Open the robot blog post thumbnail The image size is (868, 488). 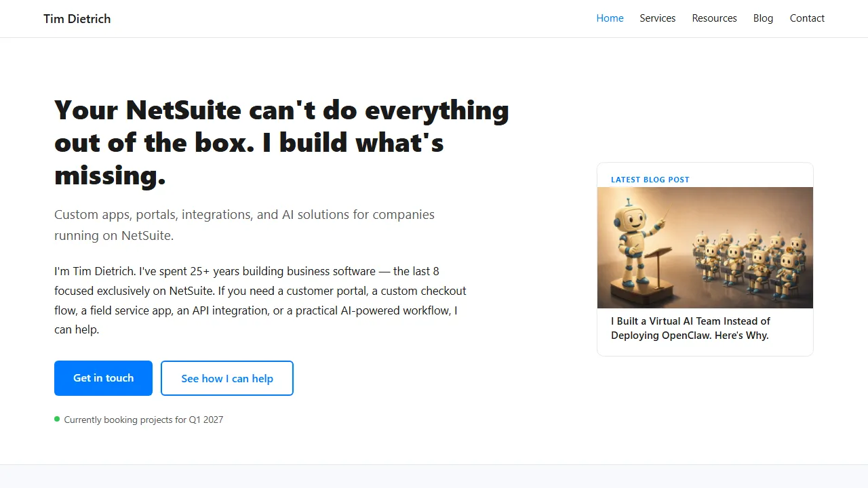tap(705, 247)
